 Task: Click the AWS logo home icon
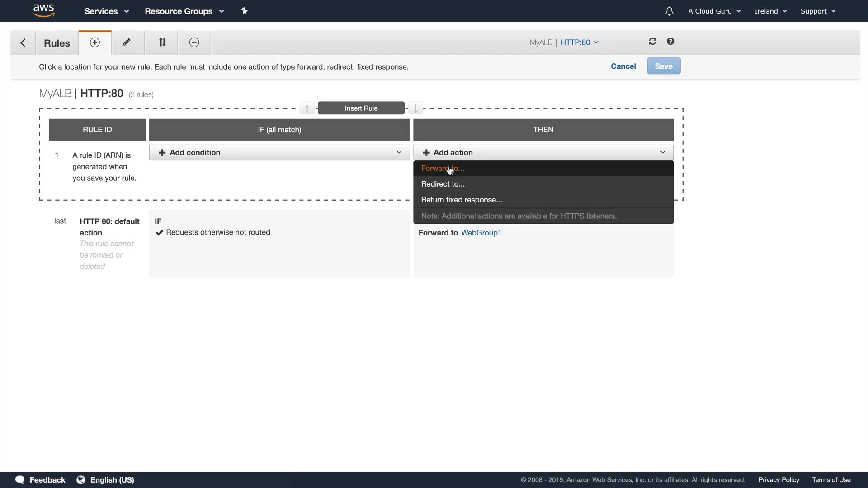coord(44,10)
